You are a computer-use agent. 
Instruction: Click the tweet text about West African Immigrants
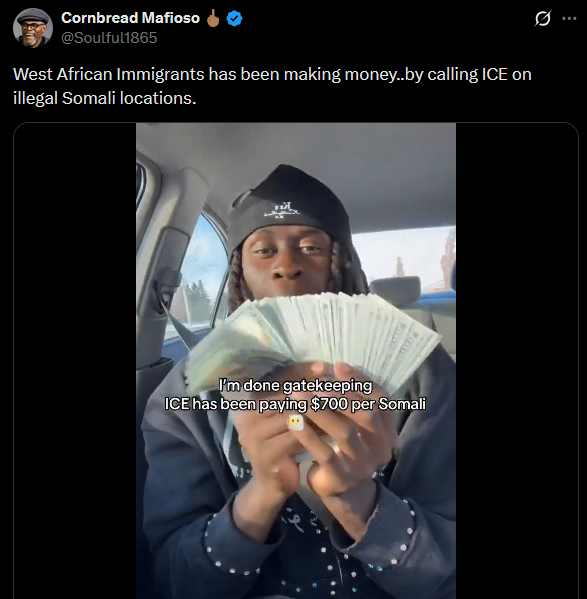point(272,86)
